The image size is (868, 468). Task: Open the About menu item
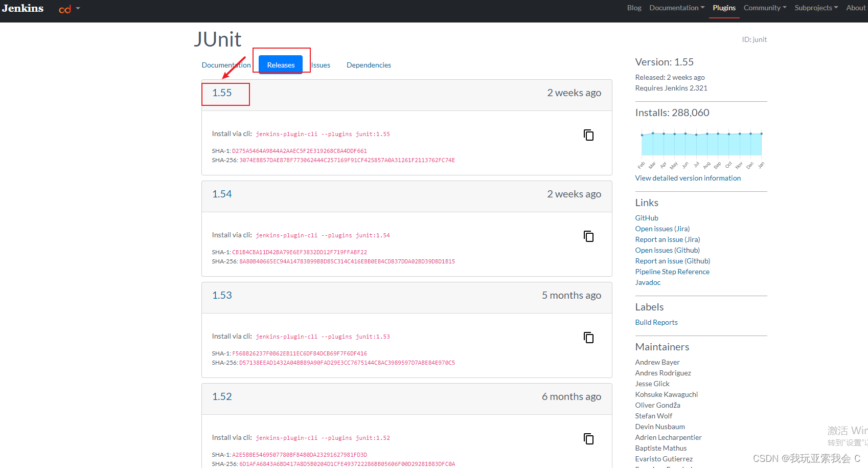coord(856,8)
